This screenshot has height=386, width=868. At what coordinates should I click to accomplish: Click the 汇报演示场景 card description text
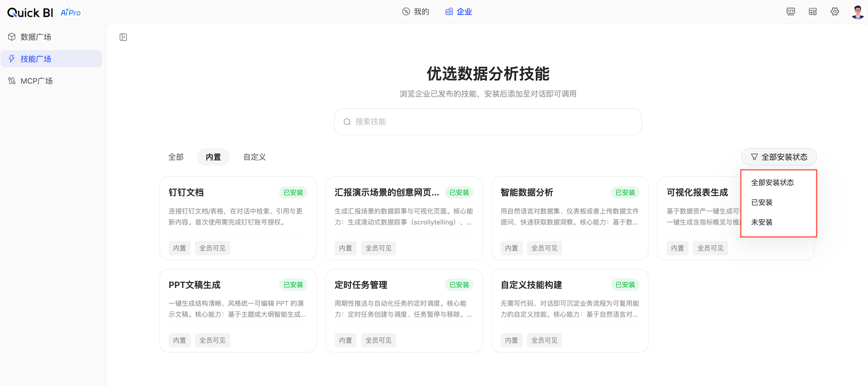coord(404,217)
